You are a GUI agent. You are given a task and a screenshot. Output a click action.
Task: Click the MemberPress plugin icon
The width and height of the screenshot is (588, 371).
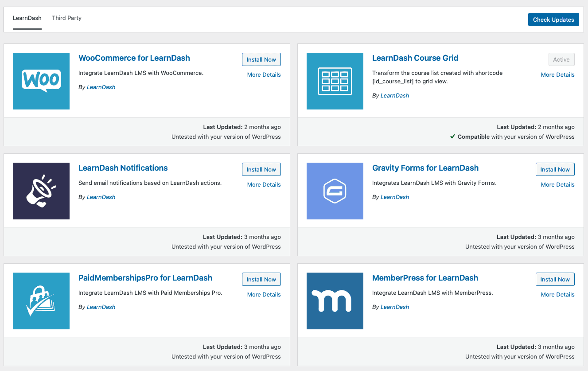click(x=335, y=301)
